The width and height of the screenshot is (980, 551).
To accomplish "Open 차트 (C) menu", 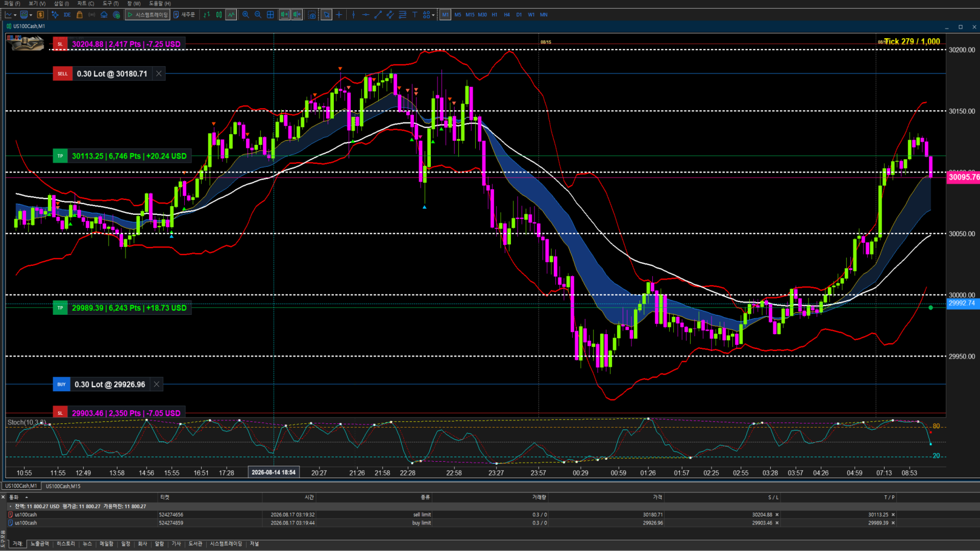I will (x=86, y=4).
